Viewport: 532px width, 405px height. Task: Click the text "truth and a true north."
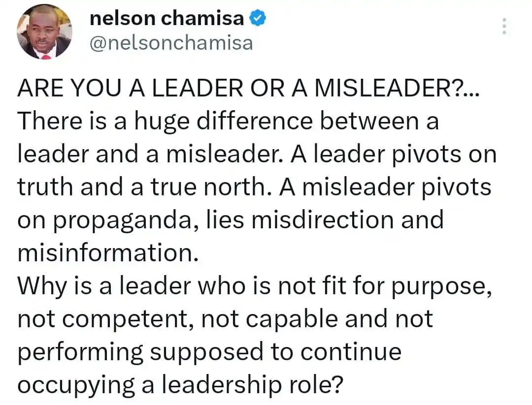point(144,187)
